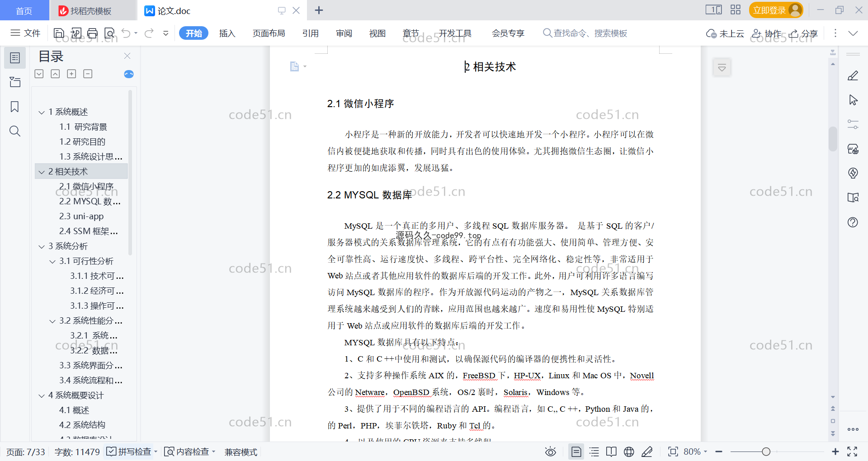Switch to web layout globe icon
This screenshot has height=461, width=868.
pos(629,452)
